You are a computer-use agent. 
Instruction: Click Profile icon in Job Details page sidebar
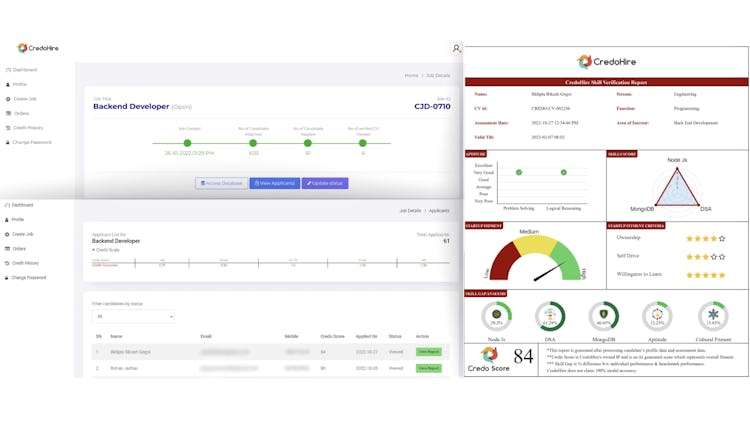tap(8, 84)
